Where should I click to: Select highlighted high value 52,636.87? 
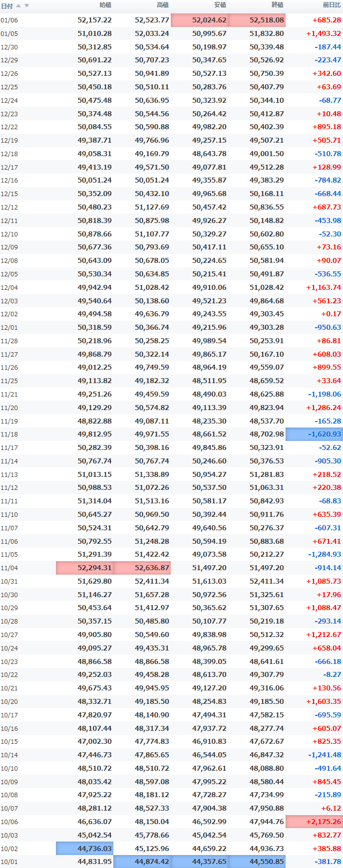coord(142,568)
